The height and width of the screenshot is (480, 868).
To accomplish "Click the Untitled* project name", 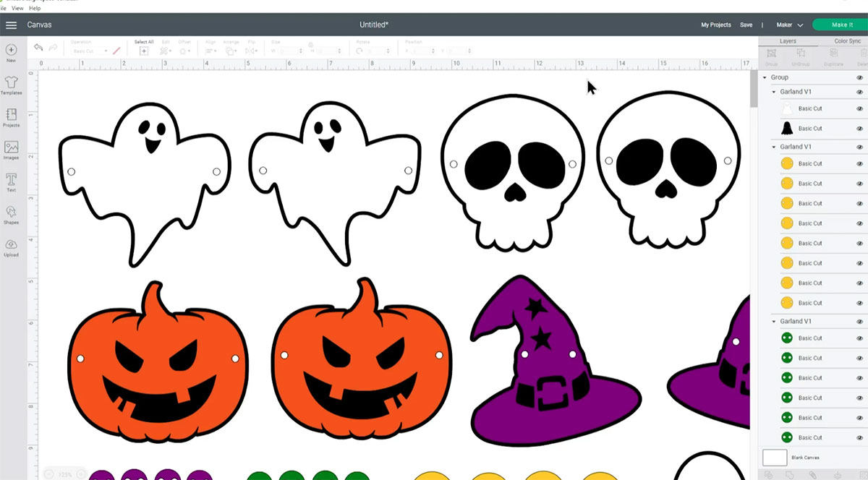I will pos(374,25).
